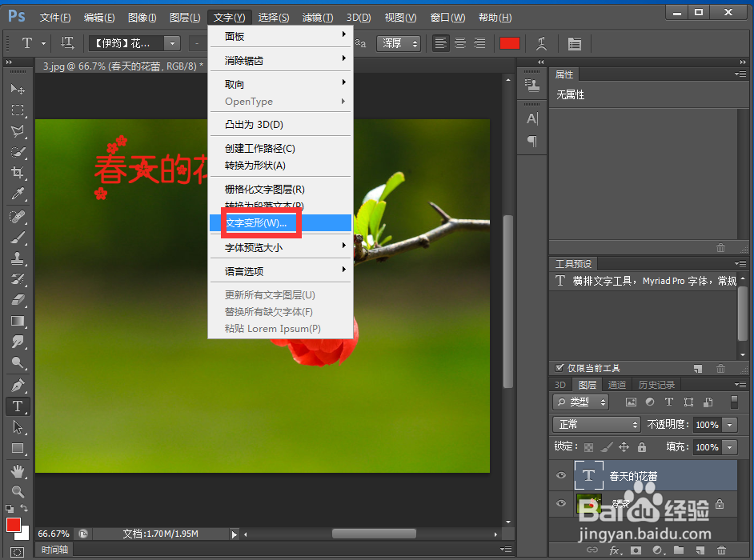Toggle 仅限当前工具 checkbox
Viewport: 754px width, 560px height.
coord(559,368)
